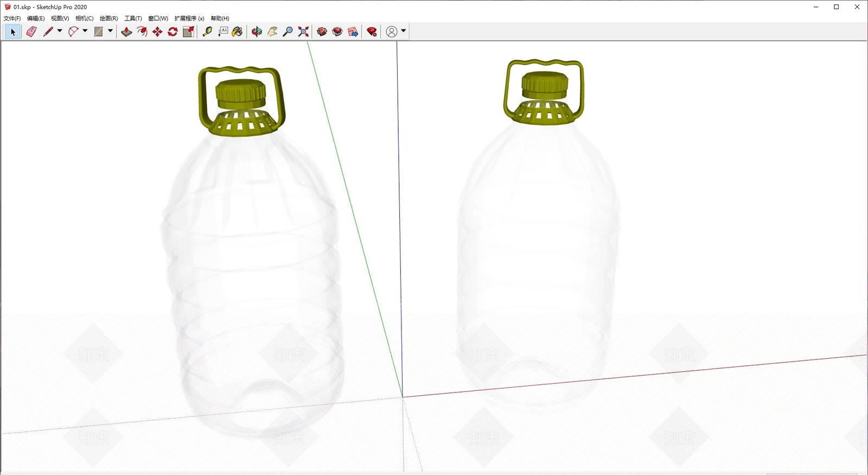Click the Send to LayOut icon
Screen dimensions: 868x475
[x=353, y=32]
